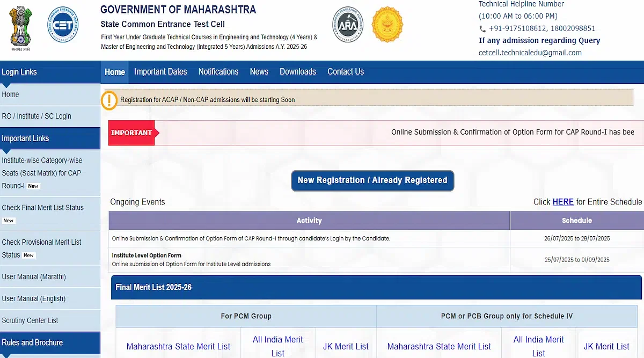Image resolution: width=644 pixels, height=358 pixels.
Task: Click the India national emblem logo
Action: (x=20, y=28)
